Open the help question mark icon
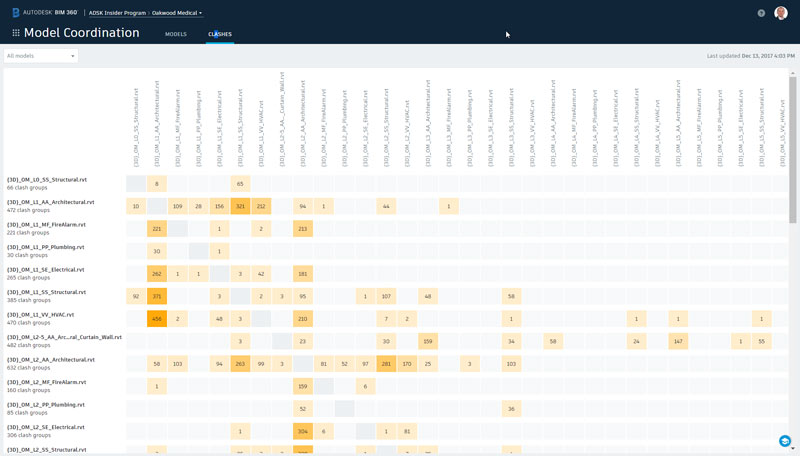This screenshot has width=800, height=456. (761, 13)
